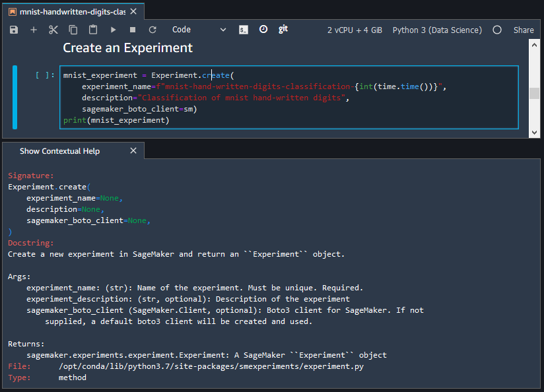Viewport: 544px width, 392px height.
Task: Cut the selected cell with scissors icon
Action: [x=54, y=29]
